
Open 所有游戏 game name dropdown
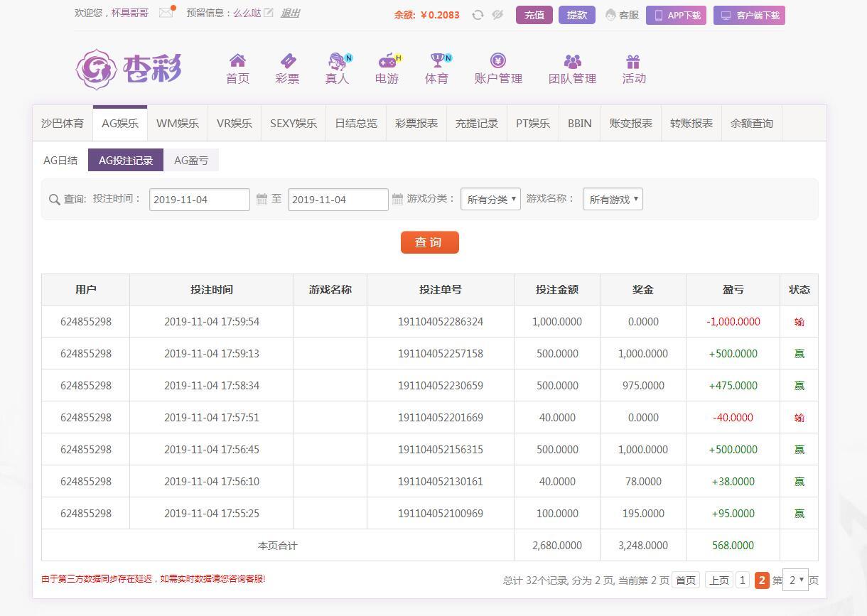(613, 200)
